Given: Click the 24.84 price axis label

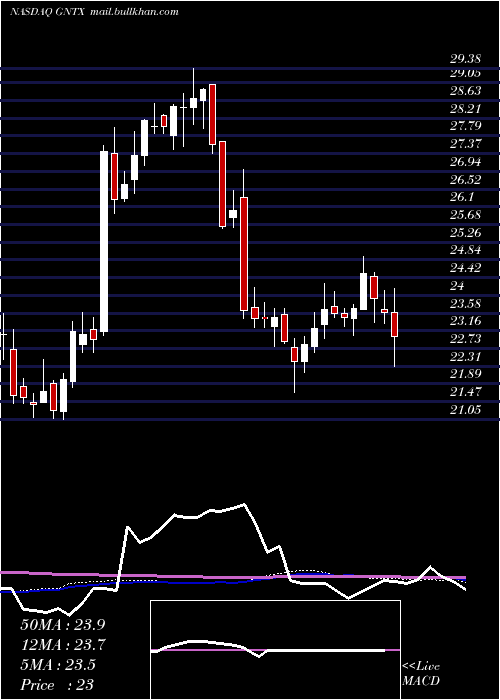Looking at the screenshot, I should [x=465, y=250].
